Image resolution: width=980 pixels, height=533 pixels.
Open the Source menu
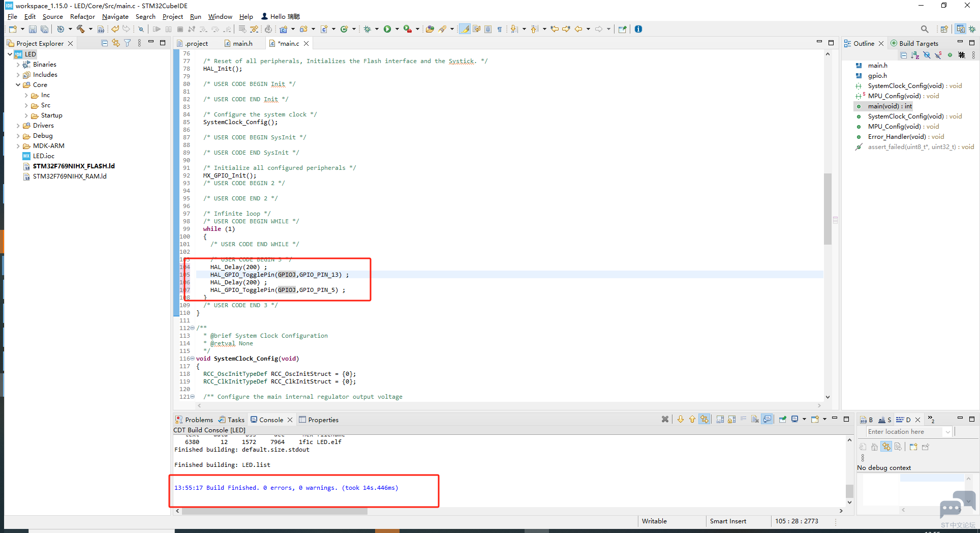tap(52, 16)
